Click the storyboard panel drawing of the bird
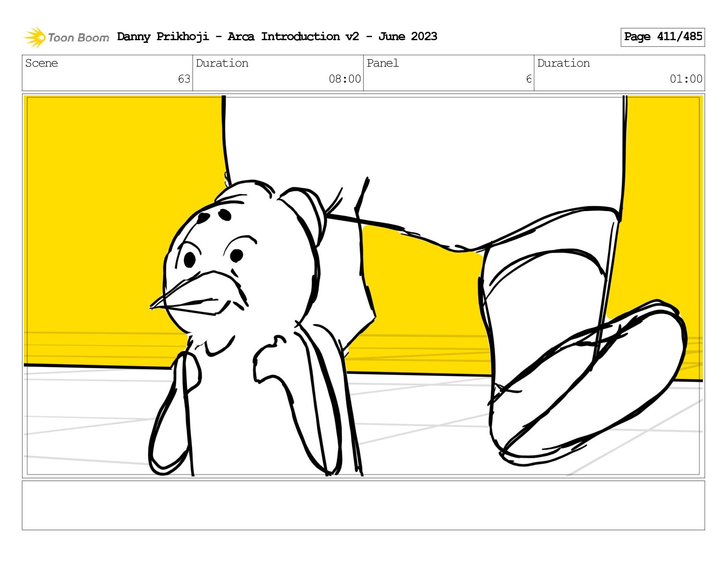The height and width of the screenshot is (563, 728). (x=363, y=286)
